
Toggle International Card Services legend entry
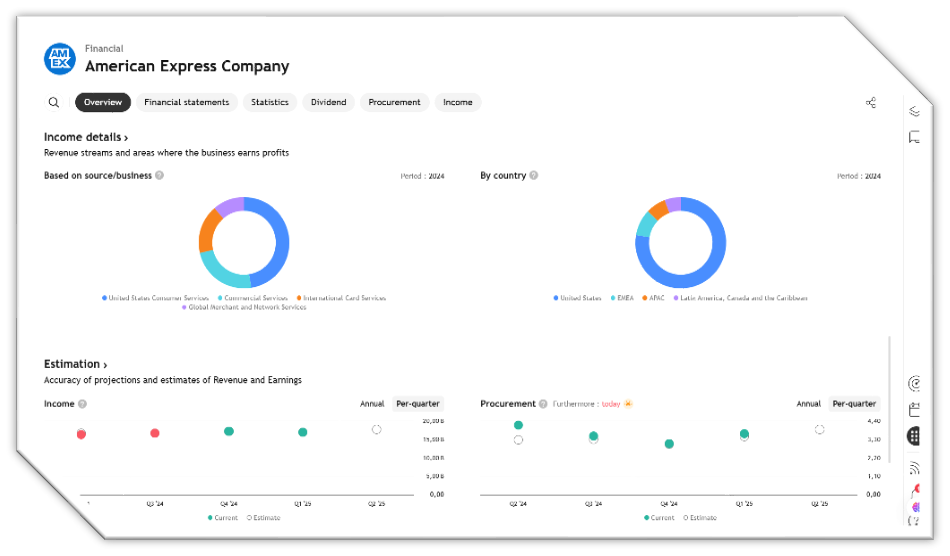(x=341, y=298)
